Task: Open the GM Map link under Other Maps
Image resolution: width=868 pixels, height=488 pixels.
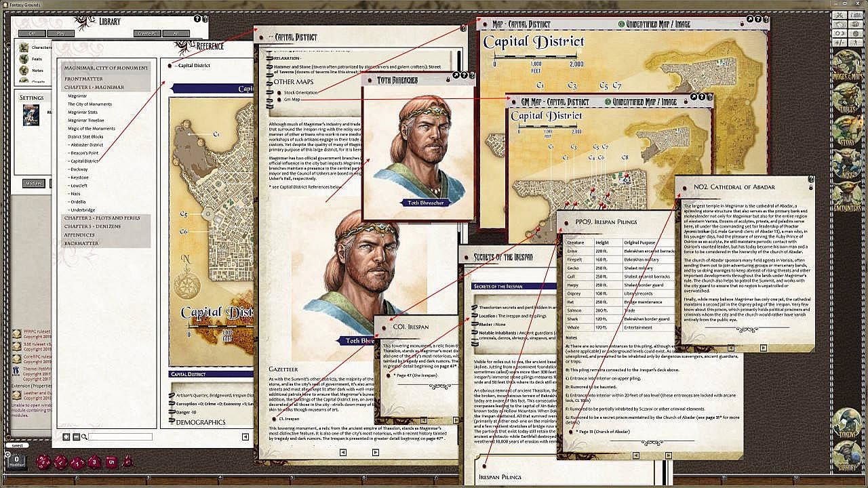Action: click(x=292, y=100)
